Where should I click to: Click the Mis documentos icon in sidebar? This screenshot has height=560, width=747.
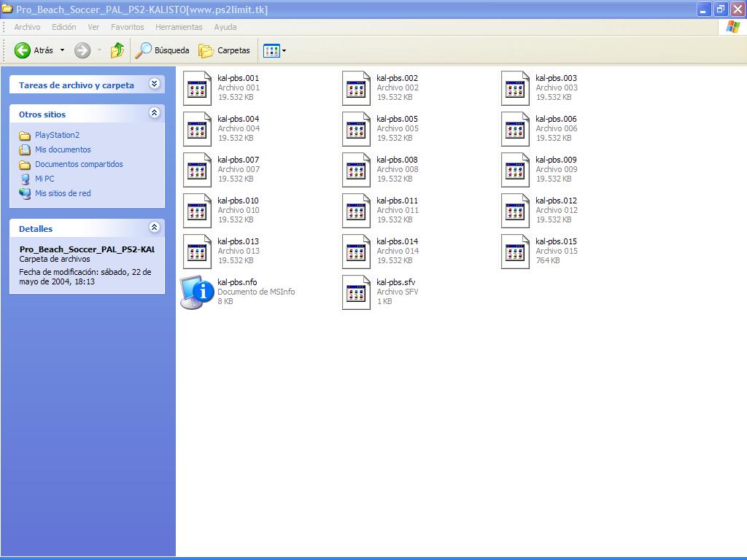25,150
